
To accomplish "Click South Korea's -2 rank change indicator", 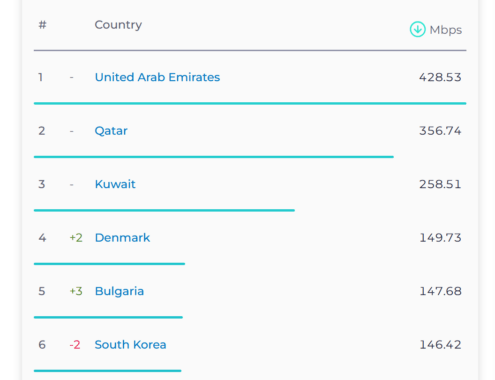I will [75, 345].
